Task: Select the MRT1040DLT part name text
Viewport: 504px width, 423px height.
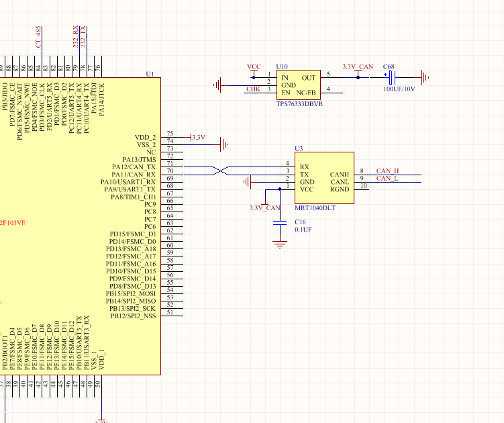Action: [315, 207]
